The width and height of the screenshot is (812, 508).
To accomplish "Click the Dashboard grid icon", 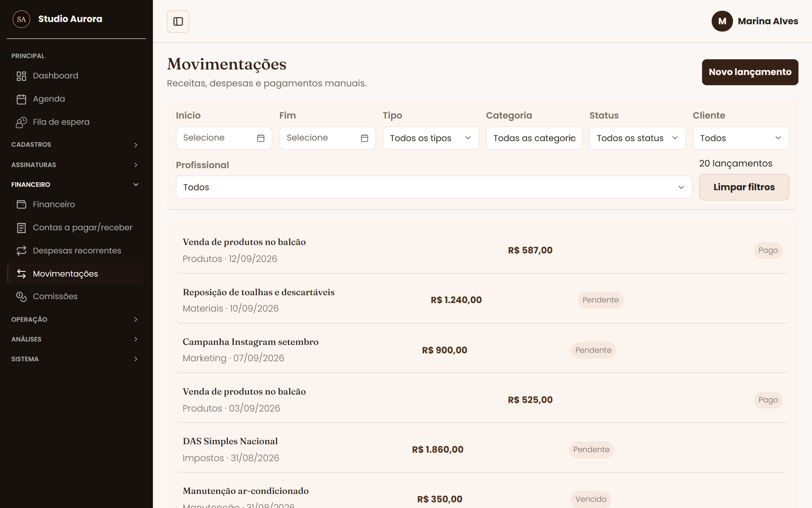I will click(21, 76).
